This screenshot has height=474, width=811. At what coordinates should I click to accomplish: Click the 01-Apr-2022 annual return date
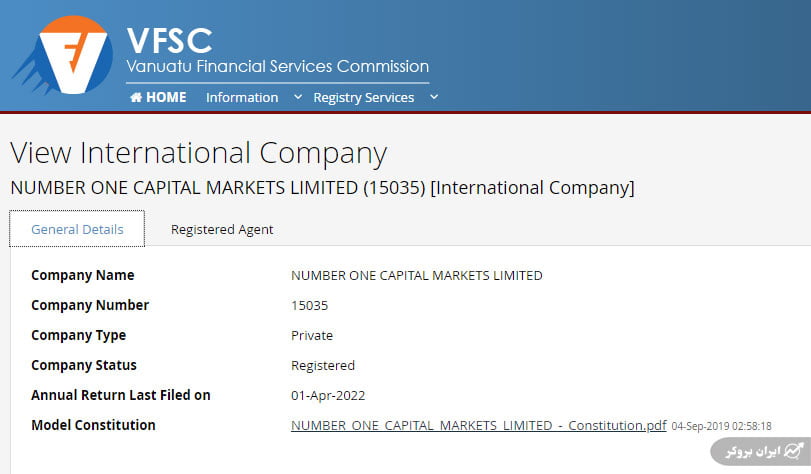(328, 395)
